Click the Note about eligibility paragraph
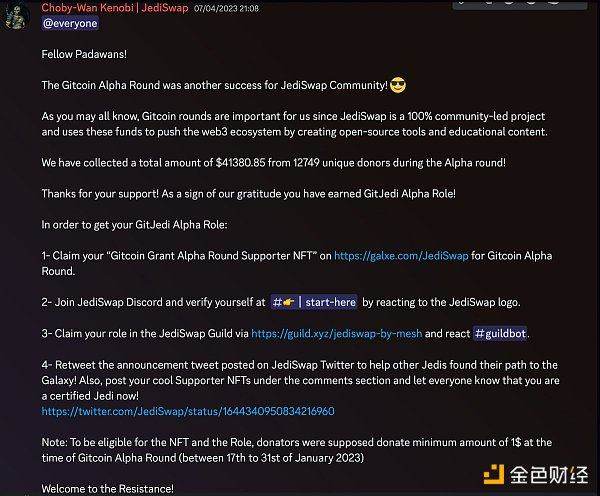The width and height of the screenshot is (600, 496). click(x=297, y=450)
